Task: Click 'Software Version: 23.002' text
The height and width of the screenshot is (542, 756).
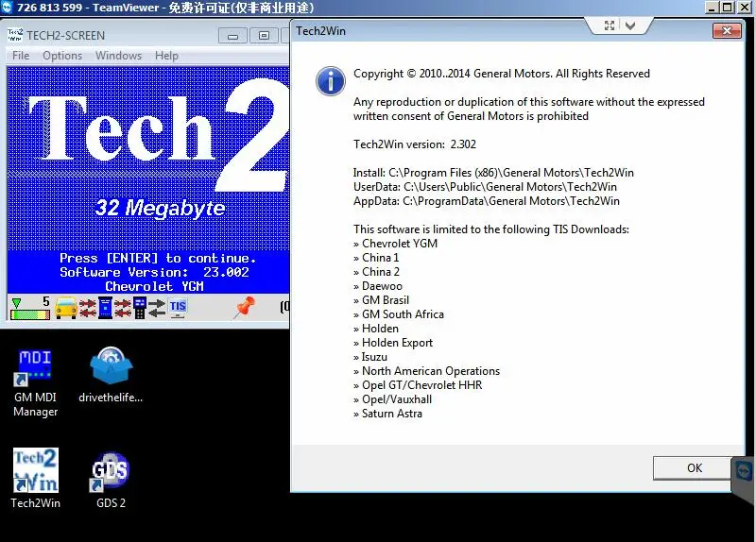Action: pyautogui.click(x=154, y=272)
